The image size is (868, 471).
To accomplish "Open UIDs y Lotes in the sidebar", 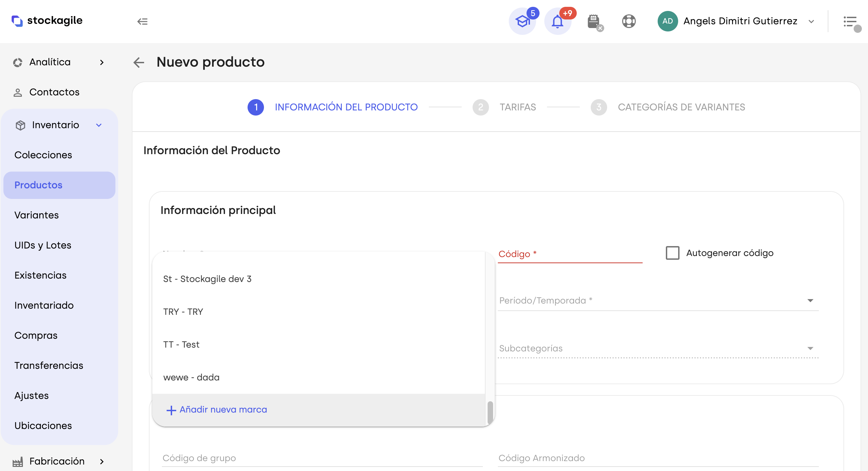I will pyautogui.click(x=59, y=245).
